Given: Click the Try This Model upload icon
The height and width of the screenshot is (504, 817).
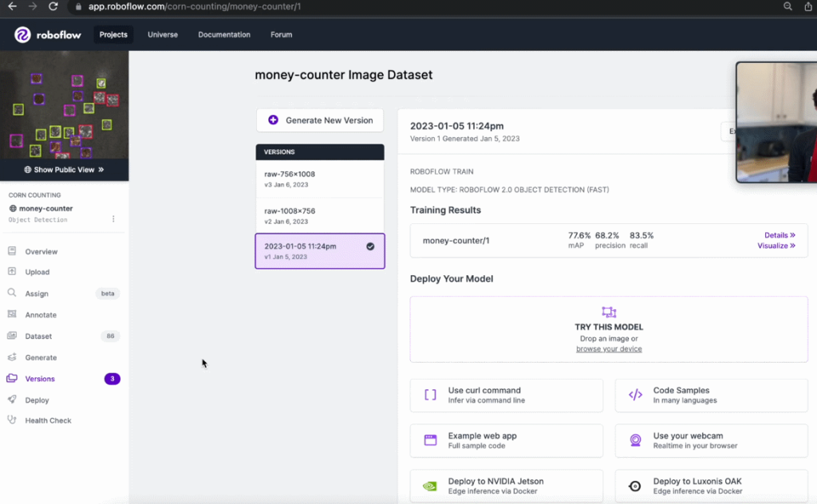Looking at the screenshot, I should click(x=609, y=312).
